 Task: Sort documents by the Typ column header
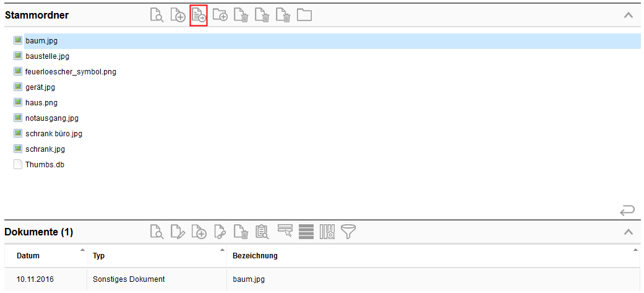pyautogui.click(x=99, y=256)
